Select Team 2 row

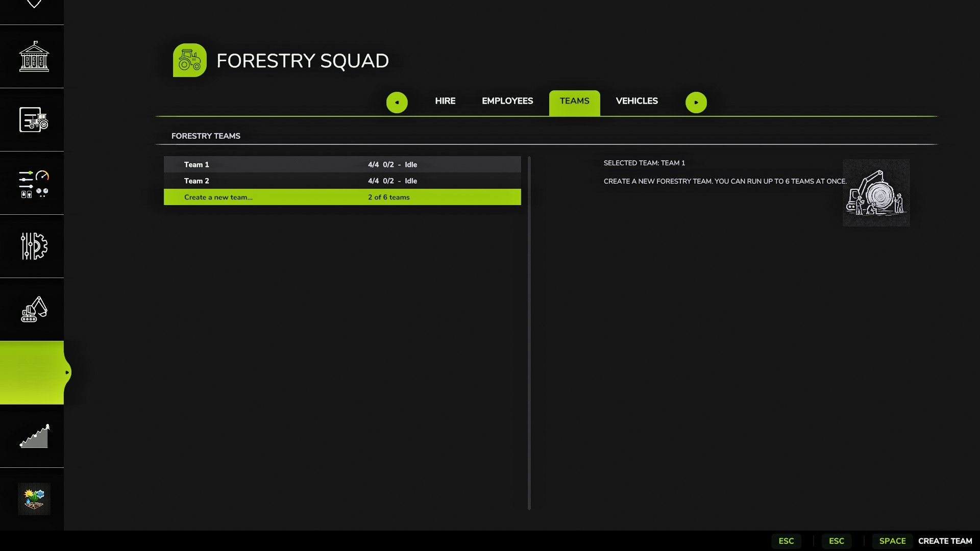coord(342,181)
